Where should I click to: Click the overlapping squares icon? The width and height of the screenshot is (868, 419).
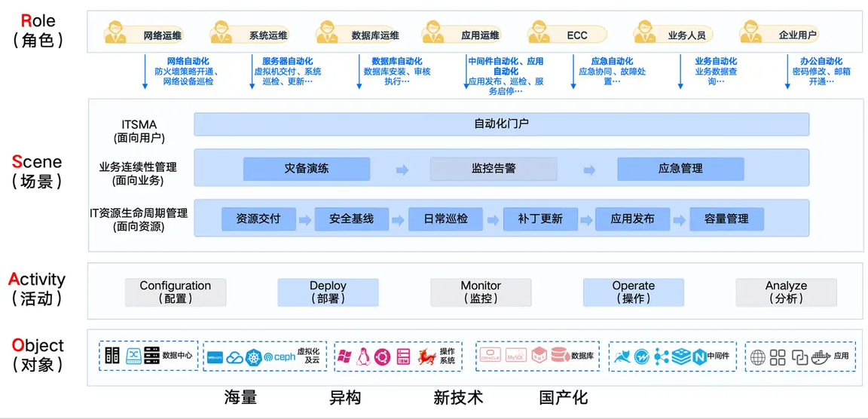[800, 357]
